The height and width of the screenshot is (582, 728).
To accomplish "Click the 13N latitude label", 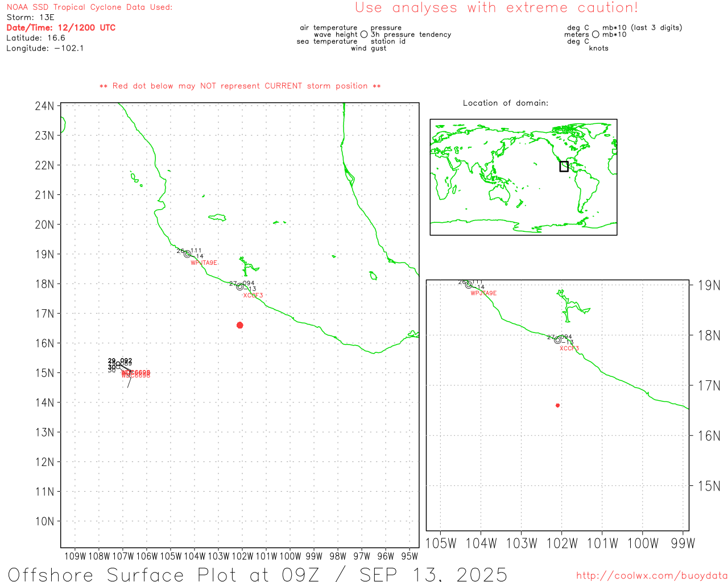I will (44, 433).
